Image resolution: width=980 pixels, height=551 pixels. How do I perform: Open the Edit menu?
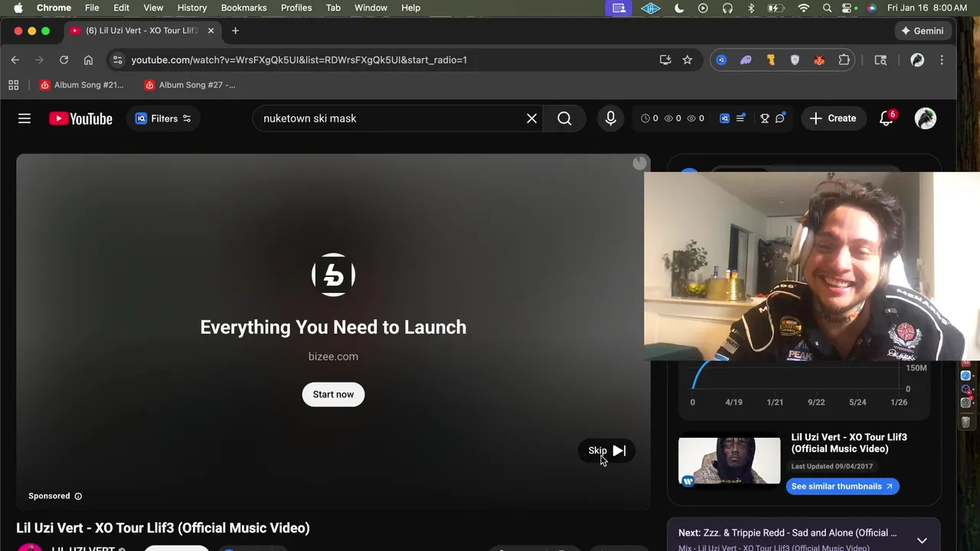121,8
